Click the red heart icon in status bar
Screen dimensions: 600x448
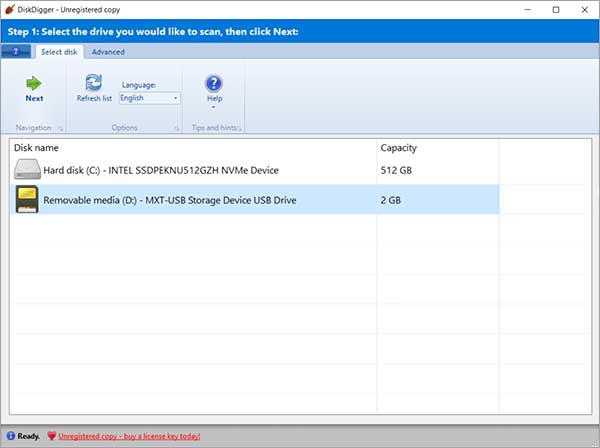[50, 436]
